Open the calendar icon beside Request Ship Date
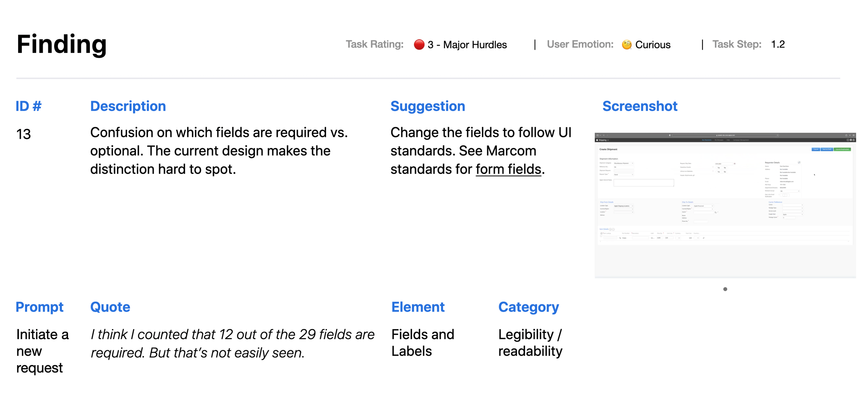The width and height of the screenshot is (868, 410). click(735, 164)
